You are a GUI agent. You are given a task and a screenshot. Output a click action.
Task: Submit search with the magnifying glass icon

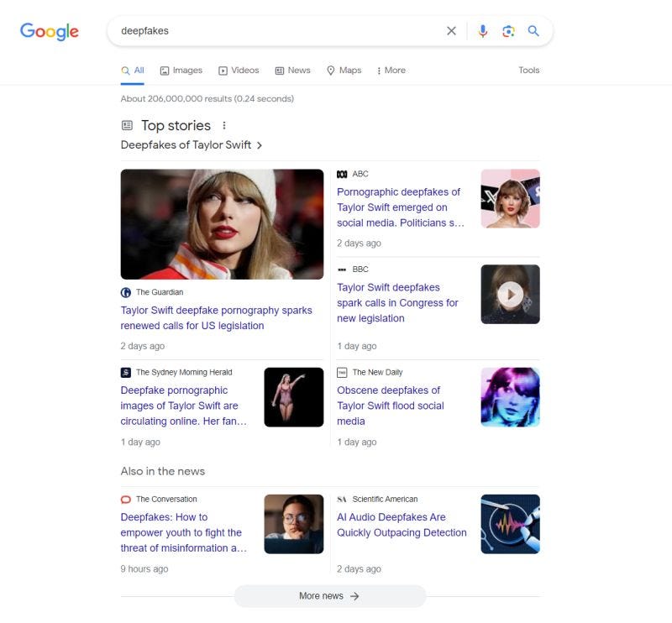pos(533,31)
